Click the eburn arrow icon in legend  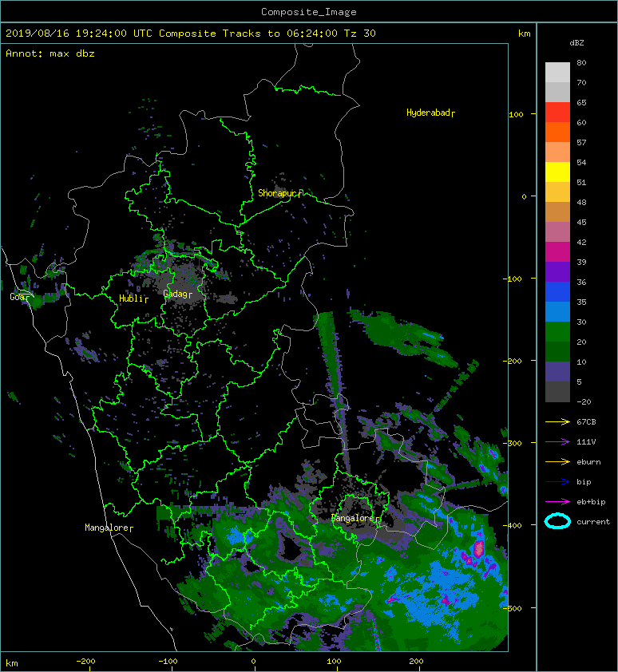click(557, 461)
